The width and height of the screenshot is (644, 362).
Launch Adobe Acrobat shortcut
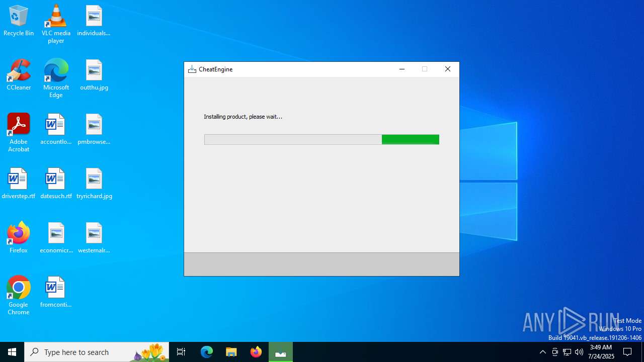19,132
